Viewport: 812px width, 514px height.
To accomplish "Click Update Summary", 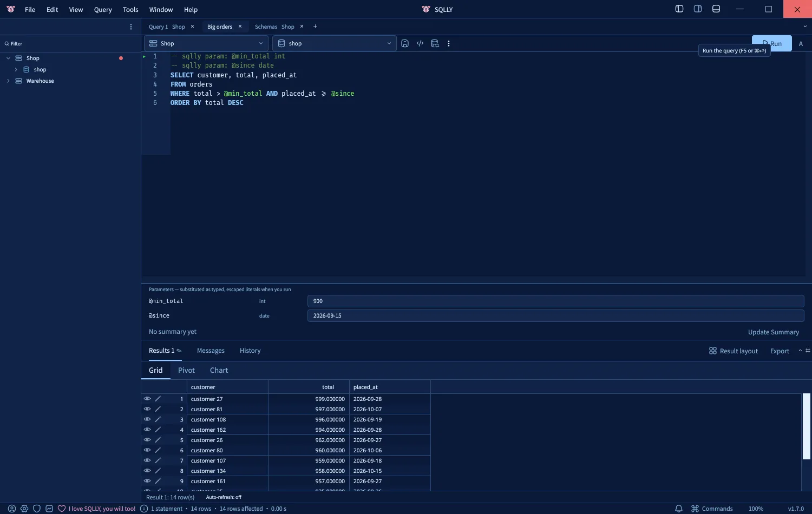I will point(774,332).
